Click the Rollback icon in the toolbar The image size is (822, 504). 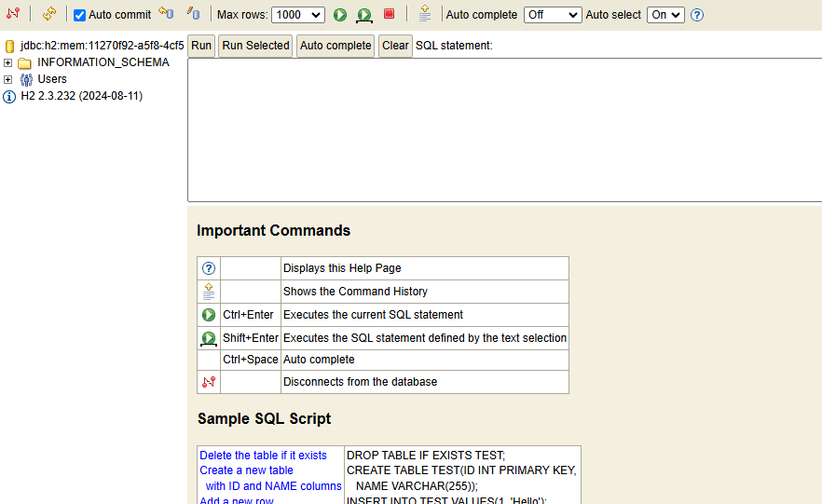(166, 13)
